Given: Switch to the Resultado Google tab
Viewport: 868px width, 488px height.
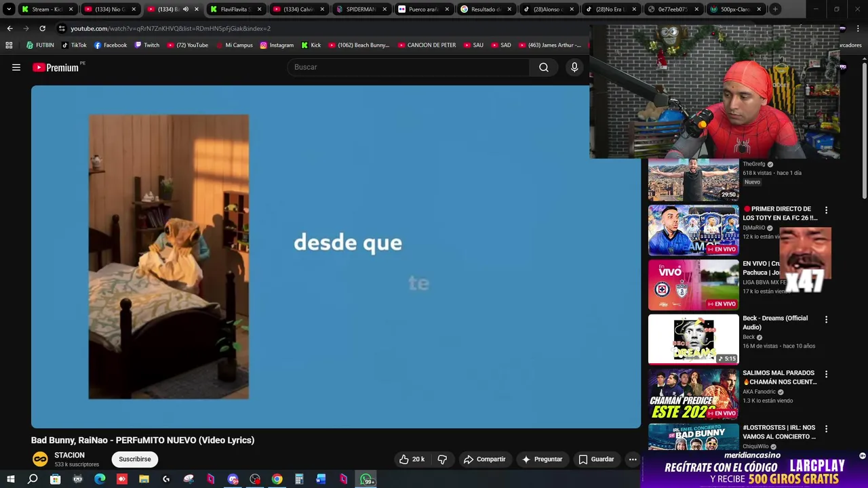Looking at the screenshot, I should (487, 9).
